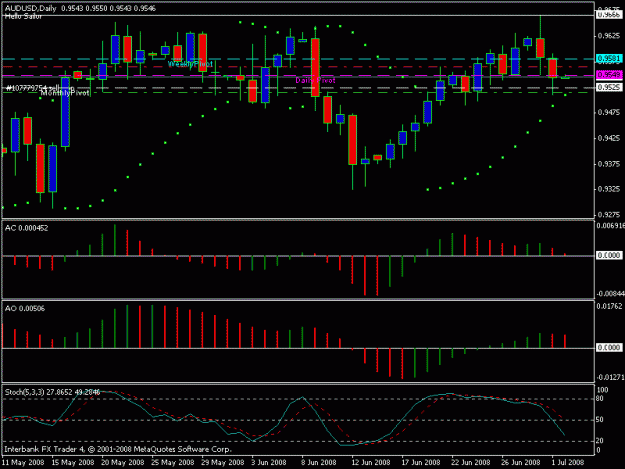Click the 0.9375 price axis value
This screenshot has width=625, height=469.
(x=609, y=164)
